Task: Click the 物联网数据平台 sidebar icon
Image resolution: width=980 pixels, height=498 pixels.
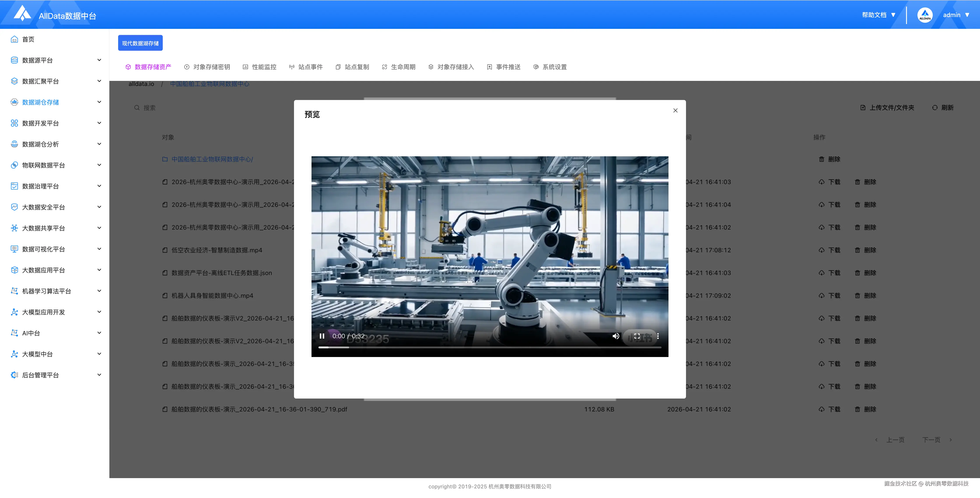Action: click(x=14, y=165)
